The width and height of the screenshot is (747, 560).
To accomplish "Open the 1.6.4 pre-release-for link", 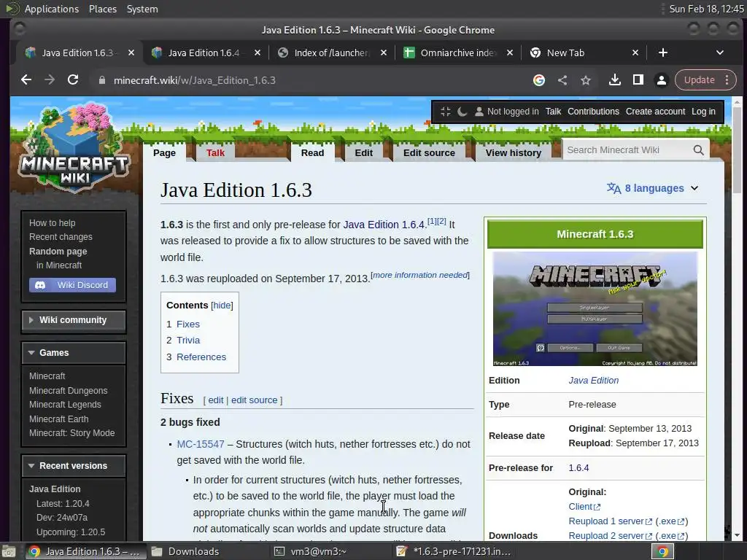I will pyautogui.click(x=578, y=468).
